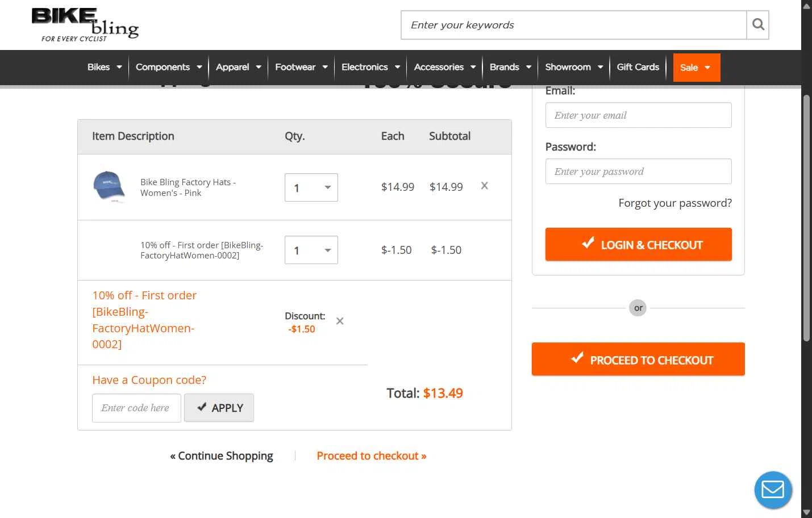
Task: Remove the Bike Bling Factory Hats item
Action: click(485, 186)
